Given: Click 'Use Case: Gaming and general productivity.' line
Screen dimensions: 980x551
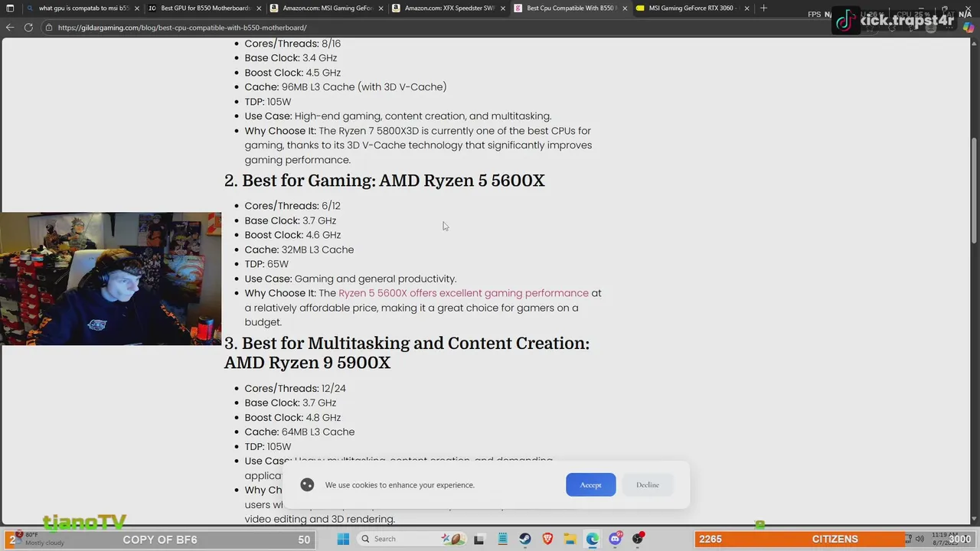Looking at the screenshot, I should pyautogui.click(x=351, y=279).
